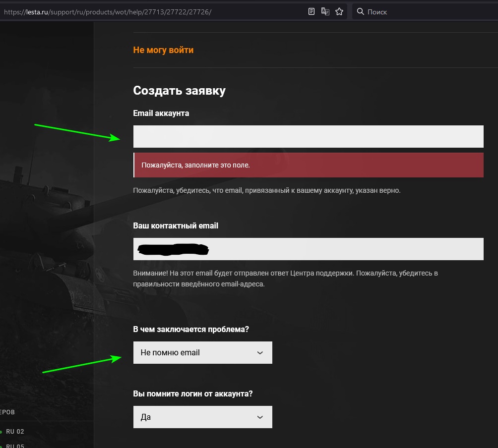Open the "Не могу войти" link

(163, 50)
